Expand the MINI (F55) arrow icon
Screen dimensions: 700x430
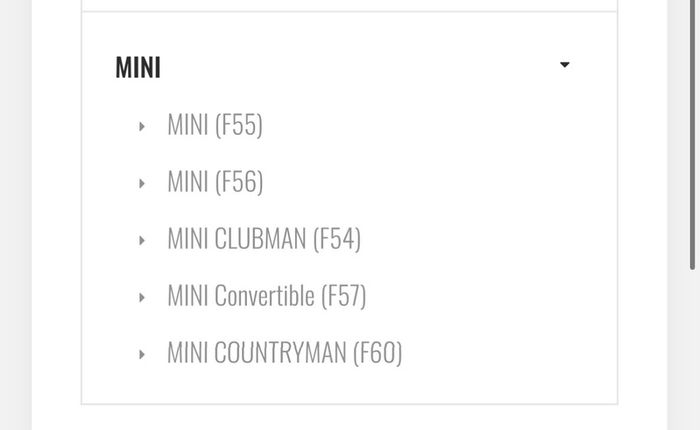pos(142,126)
